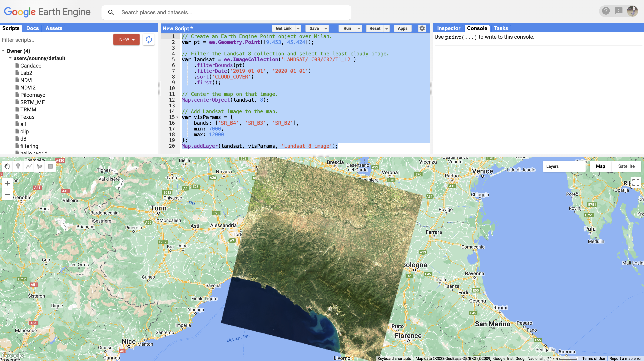Collapse the users/sounny/default folder
The width and height of the screenshot is (644, 361).
(11, 58)
